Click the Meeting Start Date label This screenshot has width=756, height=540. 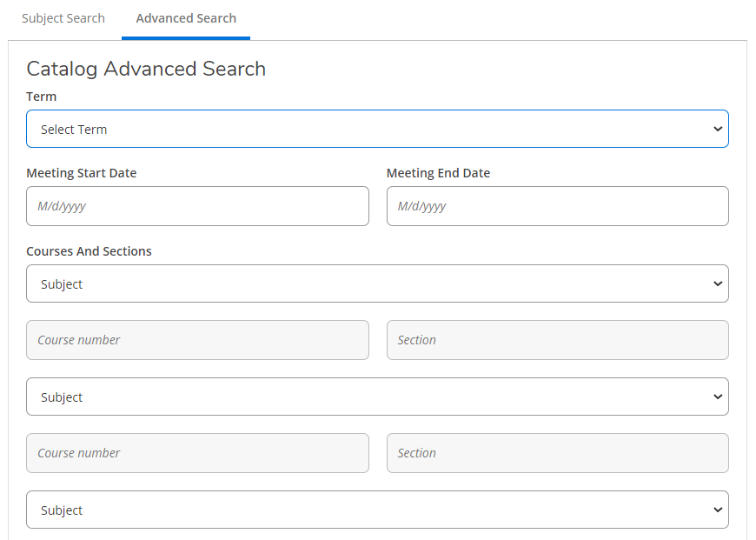pos(82,173)
